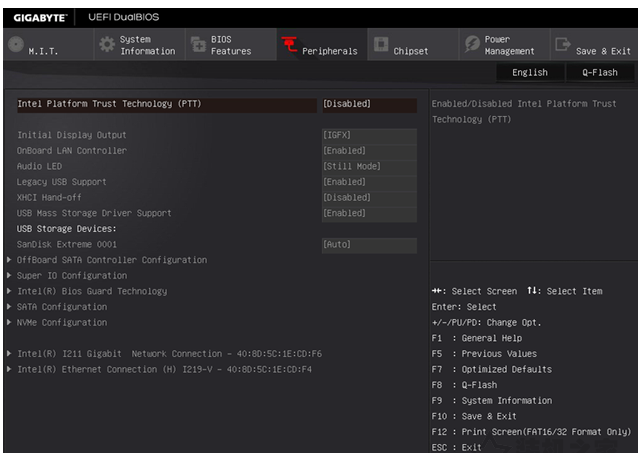Select SanDisk Extreme 0001 Auto field

(368, 244)
